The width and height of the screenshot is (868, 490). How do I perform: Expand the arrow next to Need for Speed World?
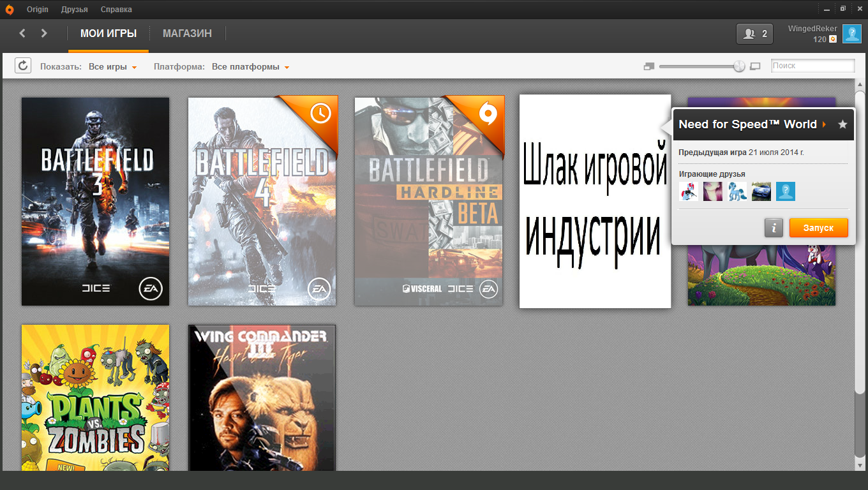824,124
